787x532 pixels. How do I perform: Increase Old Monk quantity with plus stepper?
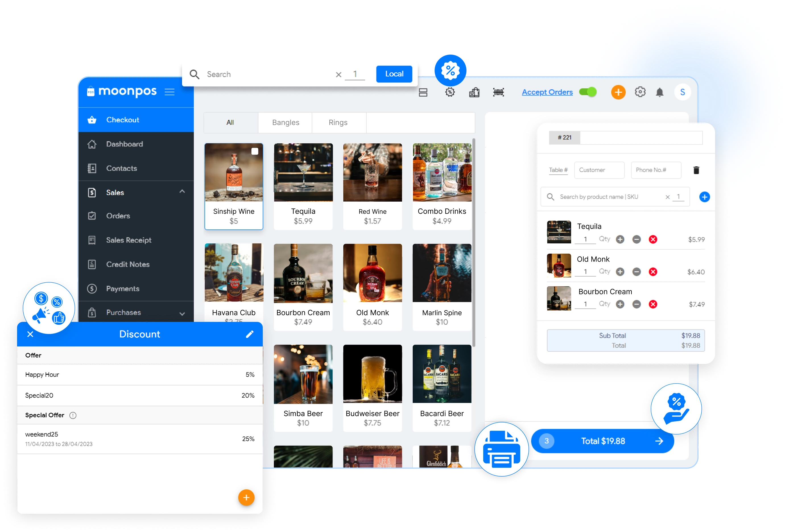pos(620,272)
